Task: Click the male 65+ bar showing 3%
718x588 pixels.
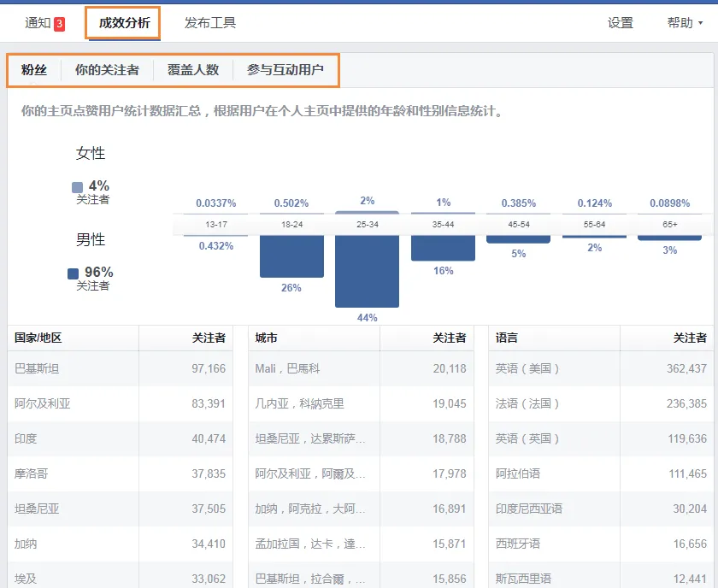Action: click(x=669, y=238)
